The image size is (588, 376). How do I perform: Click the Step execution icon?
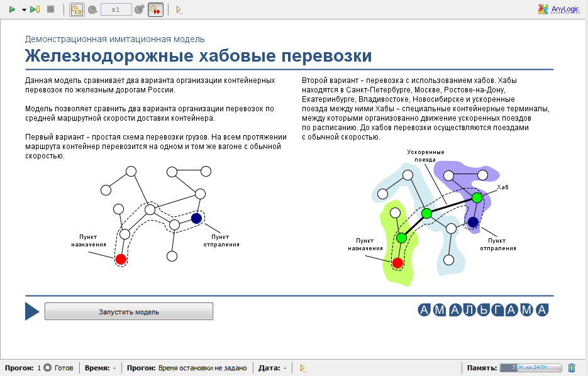(35, 9)
